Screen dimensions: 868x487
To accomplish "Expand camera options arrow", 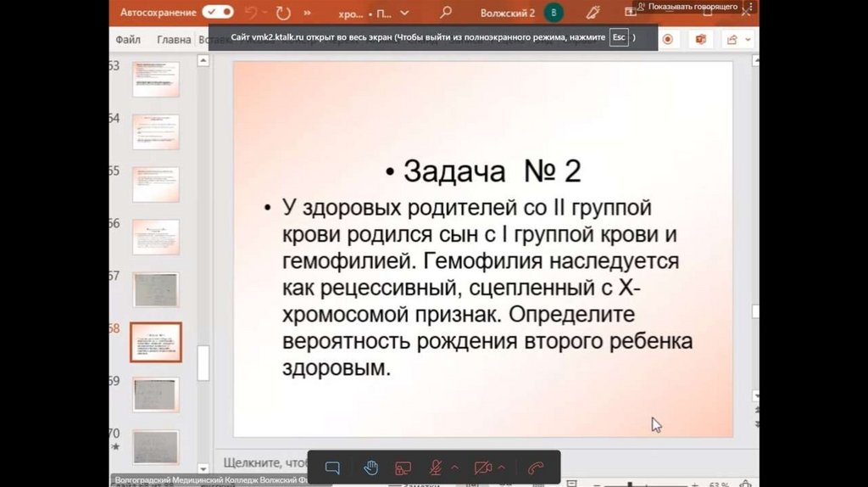I will tap(501, 467).
